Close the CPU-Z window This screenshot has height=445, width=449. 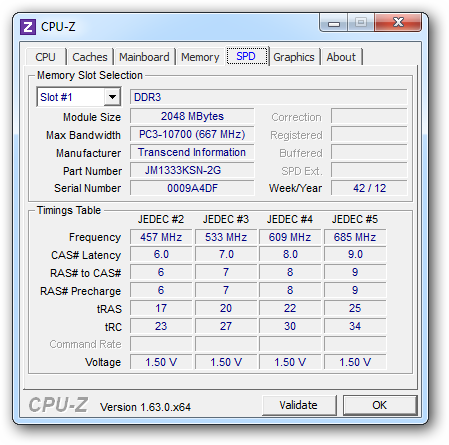(398, 23)
